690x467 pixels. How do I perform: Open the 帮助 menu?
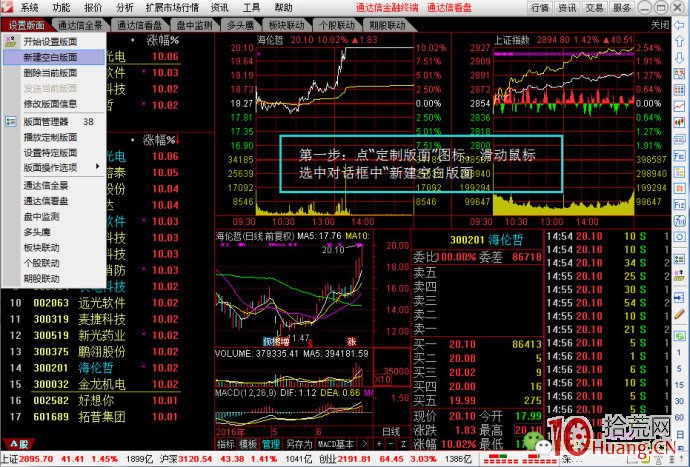tap(283, 7)
